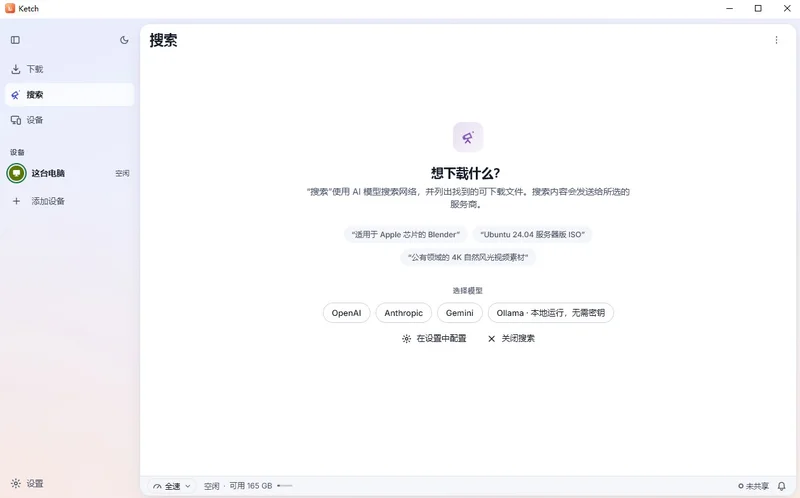Image resolution: width=800 pixels, height=498 pixels.
Task: Open the 下载 section in the sidebar
Action: pyautogui.click(x=69, y=69)
